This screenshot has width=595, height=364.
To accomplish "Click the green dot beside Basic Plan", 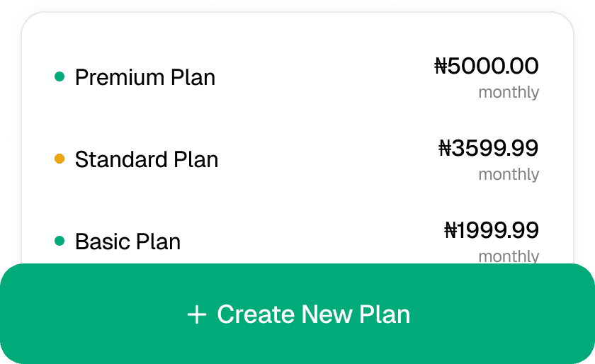I will click(x=59, y=241).
